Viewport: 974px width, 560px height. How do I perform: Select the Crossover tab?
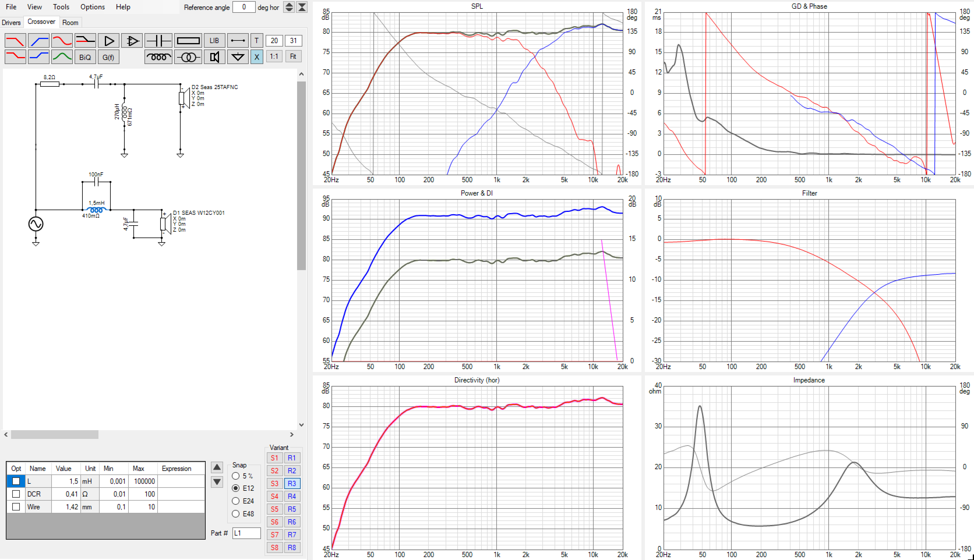click(x=41, y=22)
